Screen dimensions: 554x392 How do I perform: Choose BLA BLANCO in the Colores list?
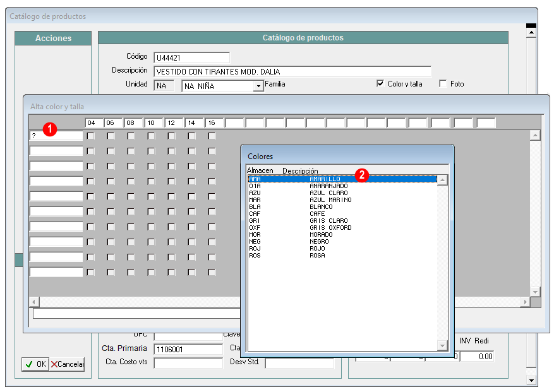(342, 207)
